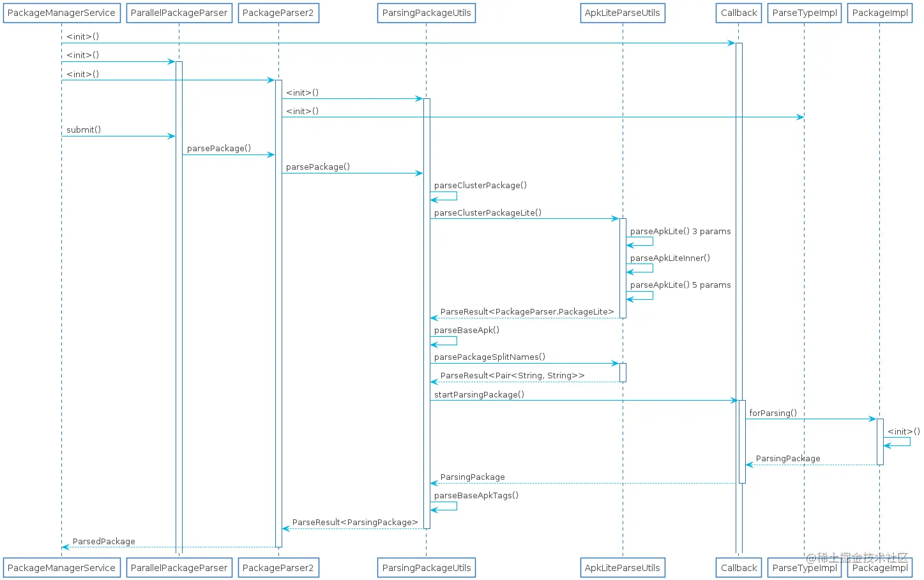This screenshot has width=924, height=580.
Task: Click ParsingPackage return label to ParsingPackageUtils
Action: coord(473,477)
